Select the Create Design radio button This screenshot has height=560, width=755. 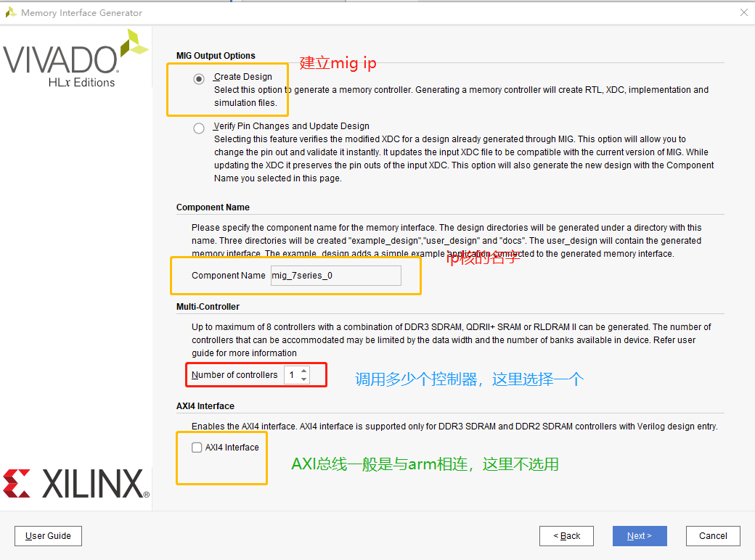coord(199,78)
